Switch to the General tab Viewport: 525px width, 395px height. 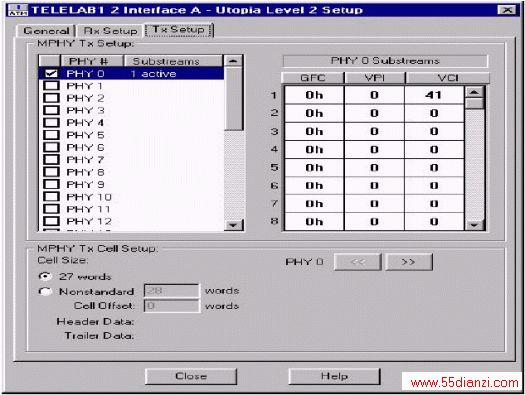point(46,31)
